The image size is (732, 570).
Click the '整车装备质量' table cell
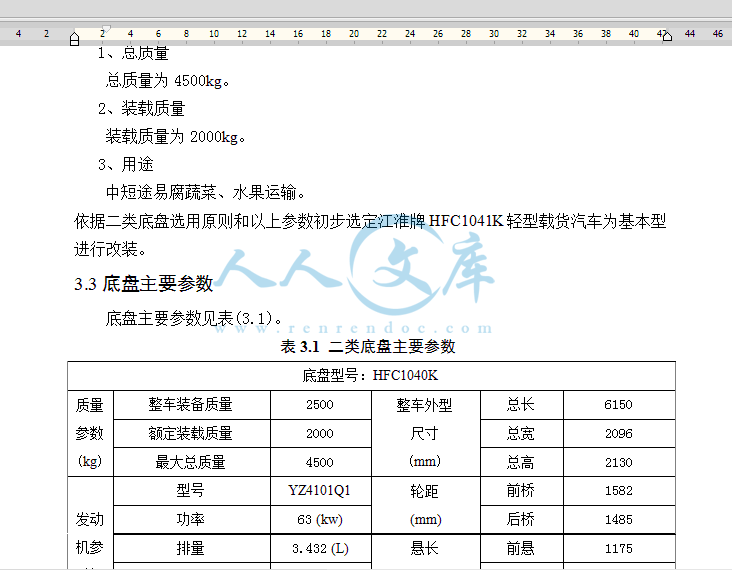(191, 405)
